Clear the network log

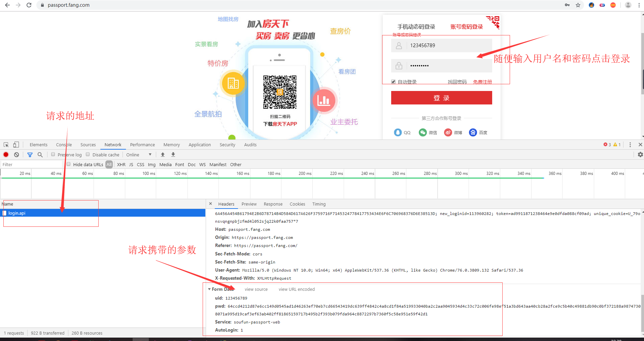coord(16,155)
